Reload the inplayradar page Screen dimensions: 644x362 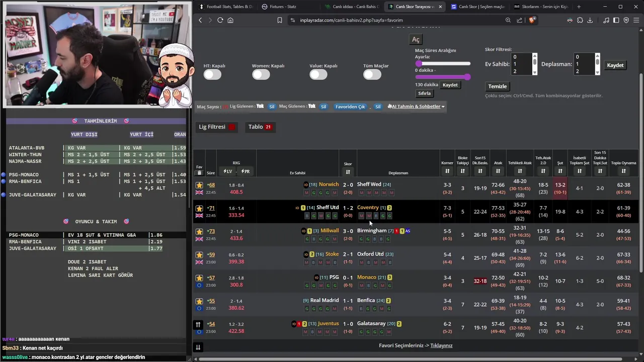coord(220,20)
